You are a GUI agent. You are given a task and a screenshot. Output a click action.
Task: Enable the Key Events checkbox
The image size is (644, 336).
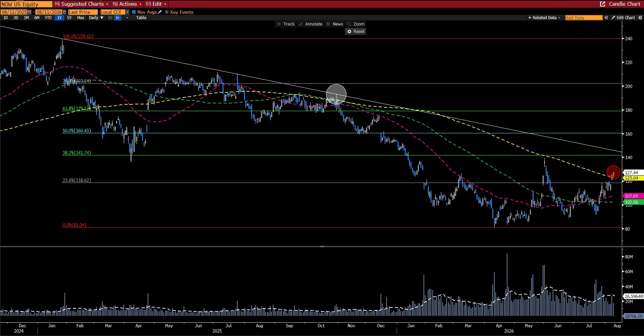click(x=167, y=12)
